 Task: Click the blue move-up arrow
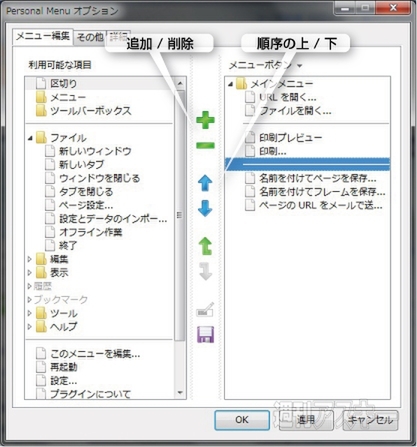[205, 183]
